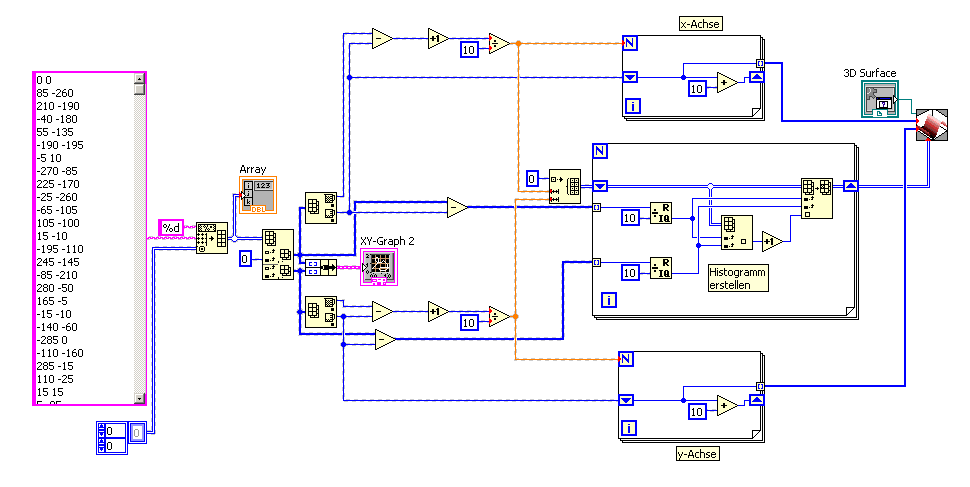Image resolution: width=970 pixels, height=487 pixels.
Task: Click the 3D Surface control icon
Action: click(x=880, y=99)
